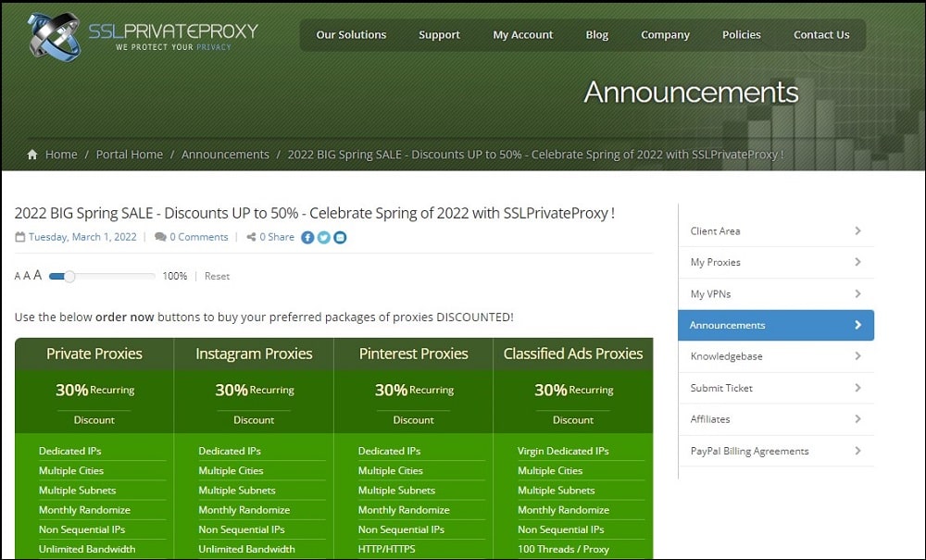Open Affiliates in the sidebar
The width and height of the screenshot is (926, 560).
coord(776,419)
